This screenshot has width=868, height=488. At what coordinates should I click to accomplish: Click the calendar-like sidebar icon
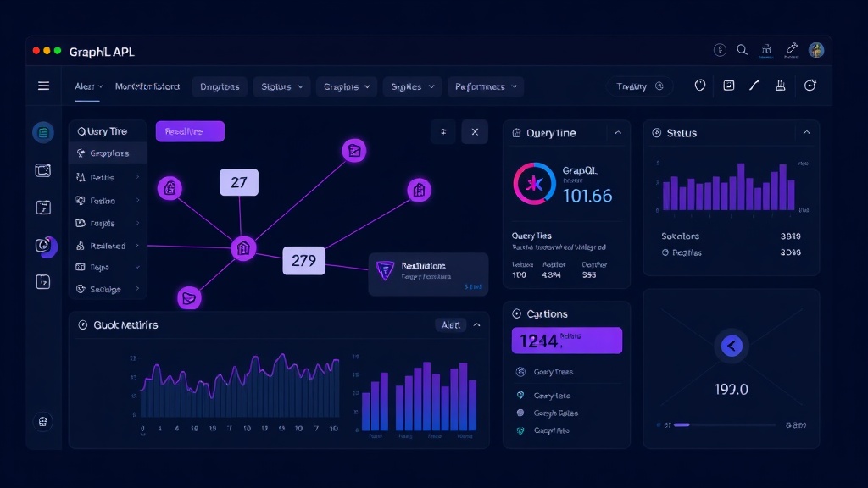[43, 282]
